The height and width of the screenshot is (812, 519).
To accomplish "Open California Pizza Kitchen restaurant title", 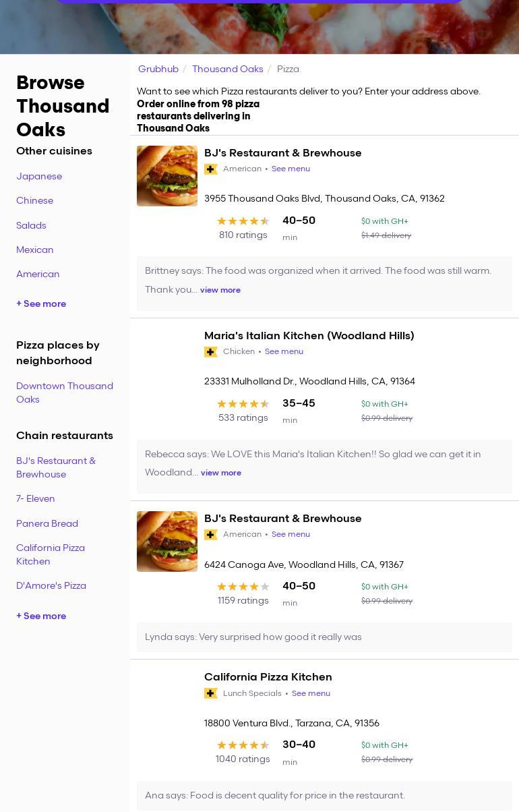I will [268, 677].
